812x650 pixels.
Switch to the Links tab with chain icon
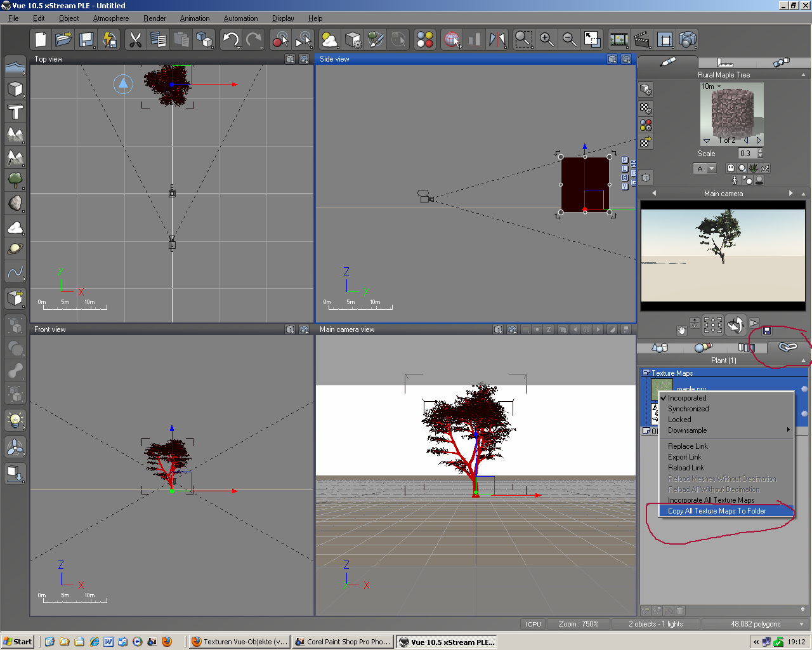pyautogui.click(x=787, y=347)
